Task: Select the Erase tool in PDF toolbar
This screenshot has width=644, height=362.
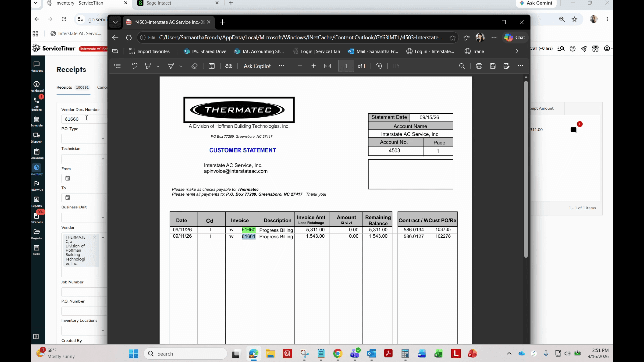Action: 194,66
